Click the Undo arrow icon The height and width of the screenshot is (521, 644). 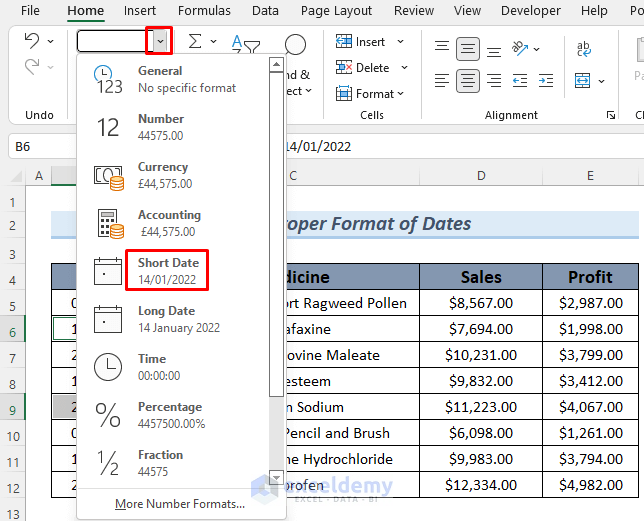(x=31, y=42)
